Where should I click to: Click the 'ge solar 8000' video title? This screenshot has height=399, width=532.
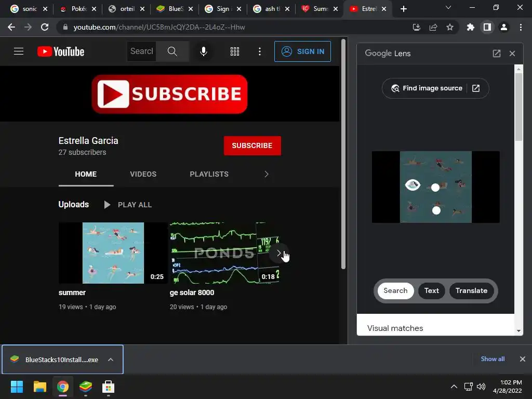click(192, 292)
